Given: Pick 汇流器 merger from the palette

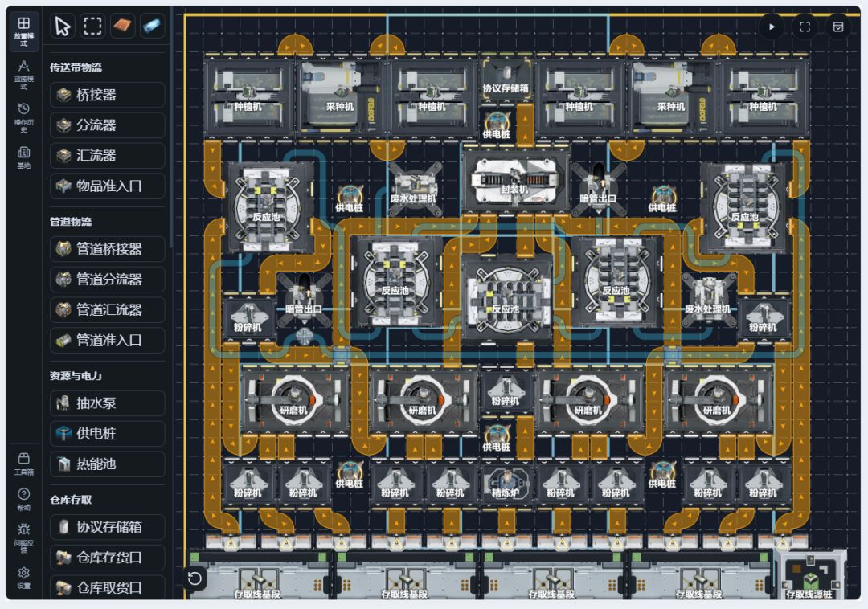Looking at the screenshot, I should (x=108, y=155).
